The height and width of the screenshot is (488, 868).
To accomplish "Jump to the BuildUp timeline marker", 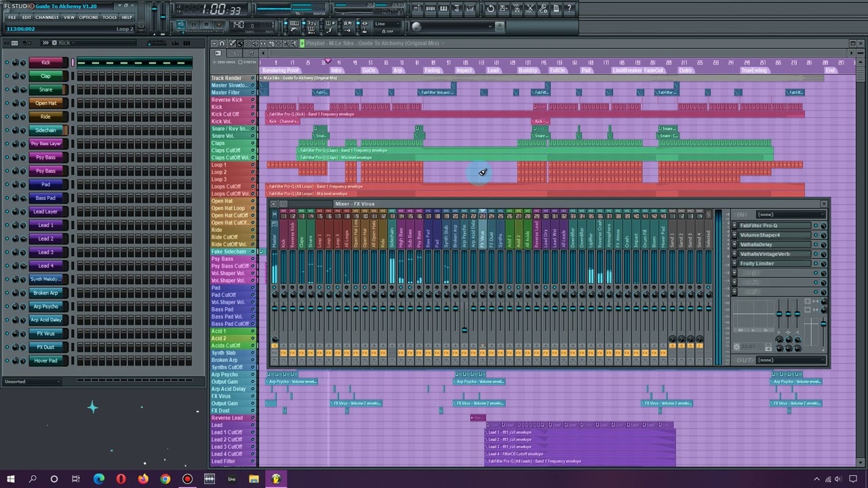I will tap(528, 70).
